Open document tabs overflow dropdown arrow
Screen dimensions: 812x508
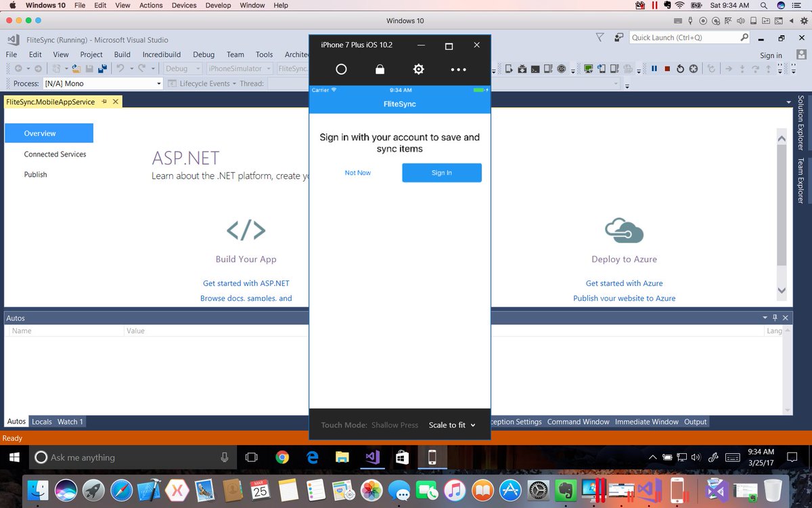point(788,102)
